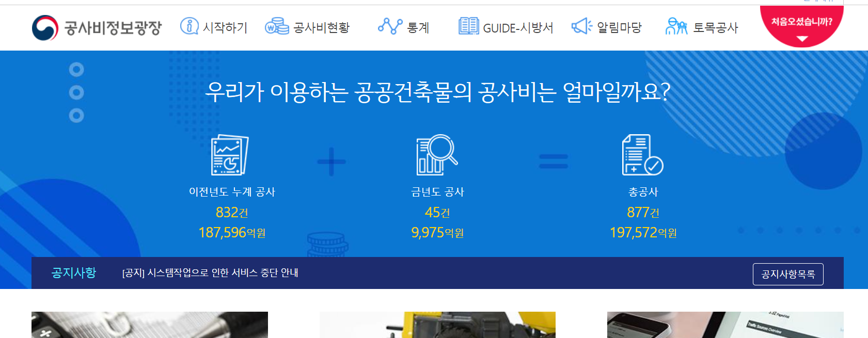Screen dimensions: 868x338
Task: Click the 총공사 label
Action: point(643,192)
